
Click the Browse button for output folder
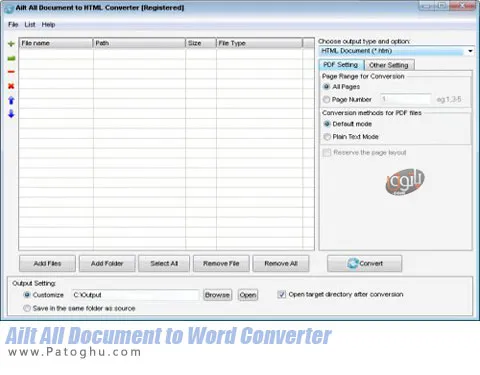(217, 295)
